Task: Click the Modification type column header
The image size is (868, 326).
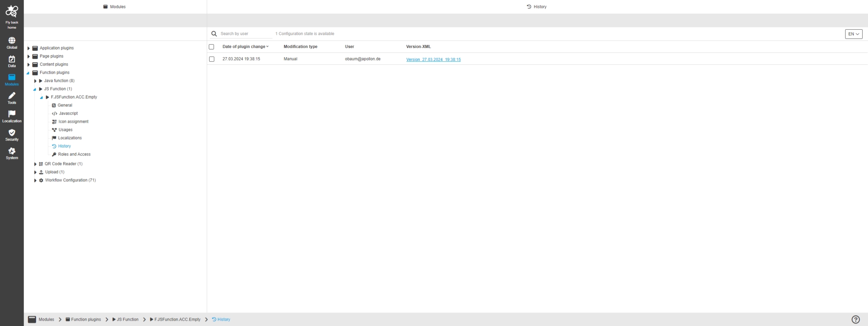Action: point(300,47)
